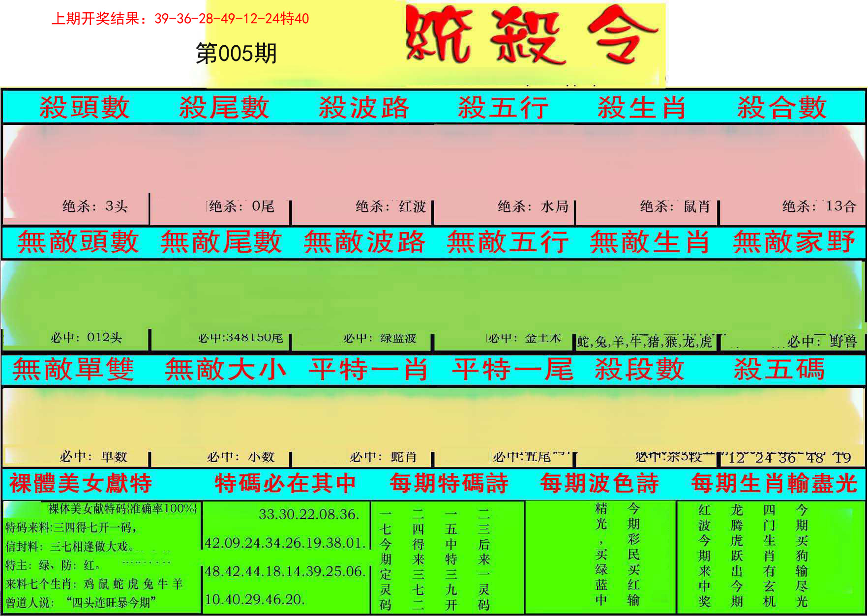Click the 上期开奖结果 previous results line
868x616 pixels.
(180, 19)
